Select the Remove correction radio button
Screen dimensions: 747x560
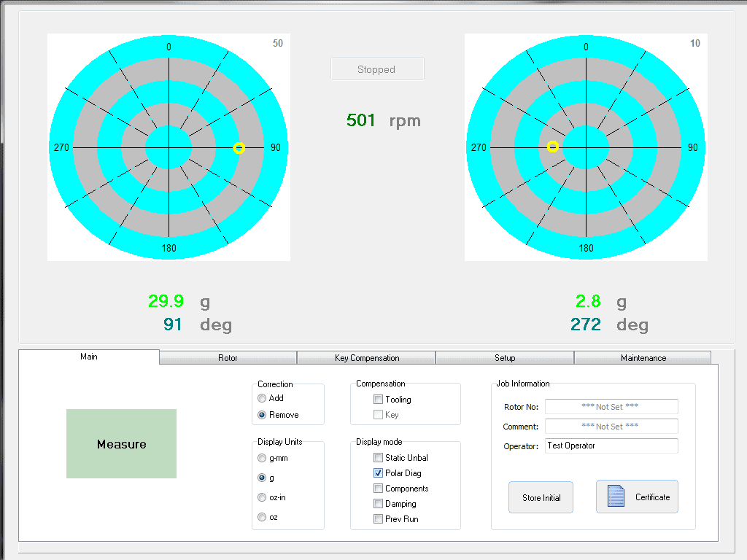point(262,415)
